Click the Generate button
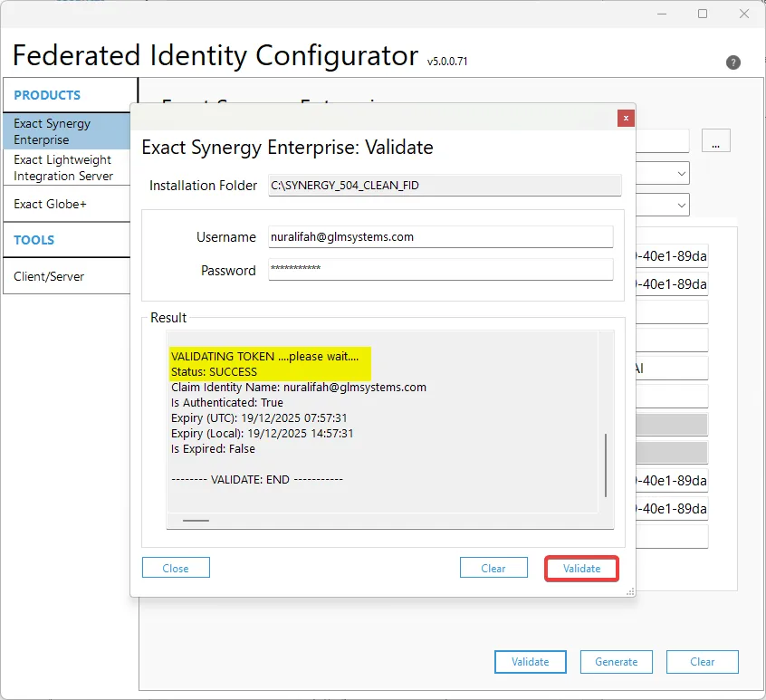This screenshot has height=700, width=766. [x=616, y=661]
